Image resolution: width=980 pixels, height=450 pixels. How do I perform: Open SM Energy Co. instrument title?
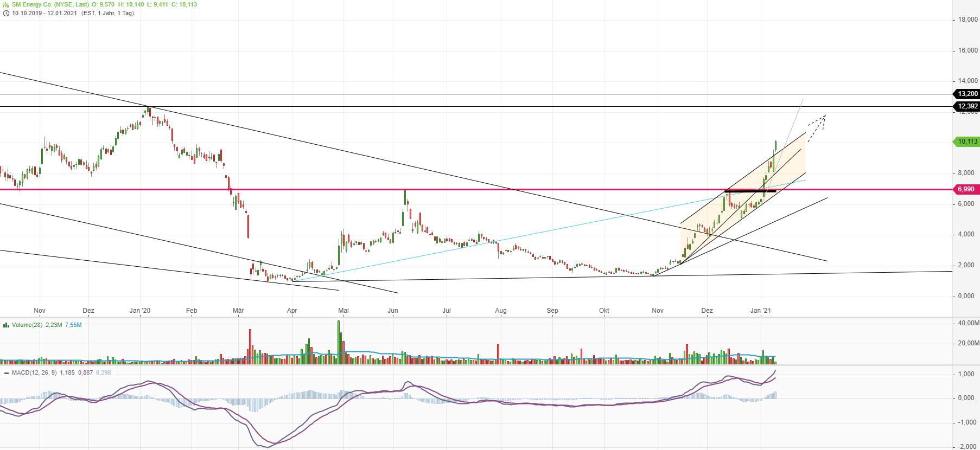50,4
